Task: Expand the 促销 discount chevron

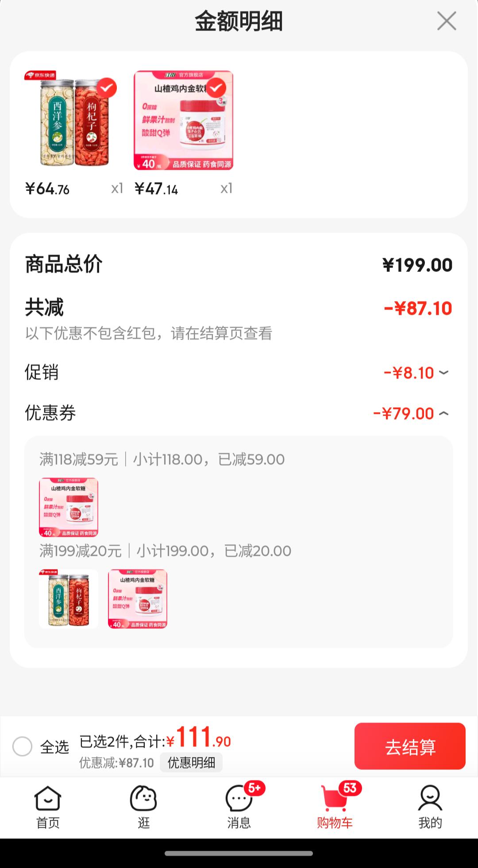Action: pyautogui.click(x=444, y=373)
